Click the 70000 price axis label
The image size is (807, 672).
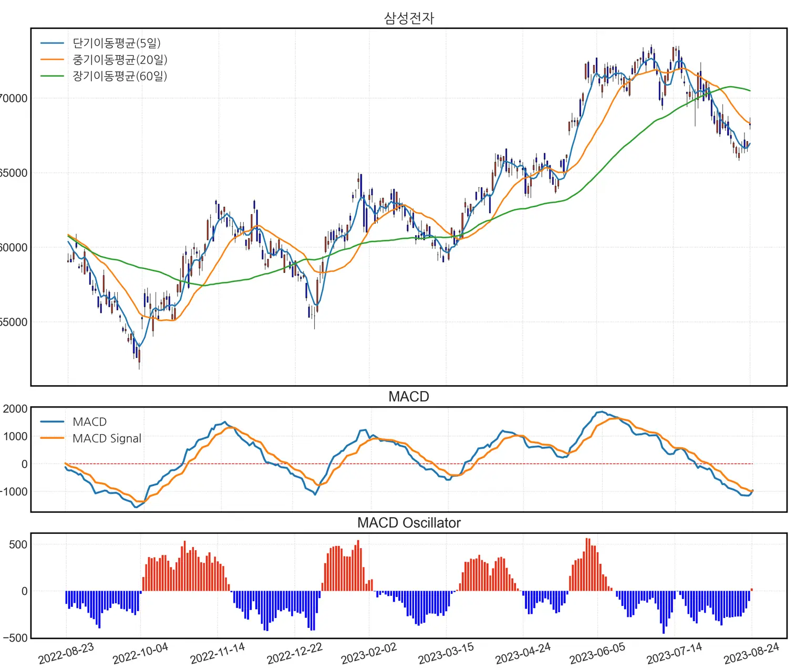pyautogui.click(x=14, y=98)
